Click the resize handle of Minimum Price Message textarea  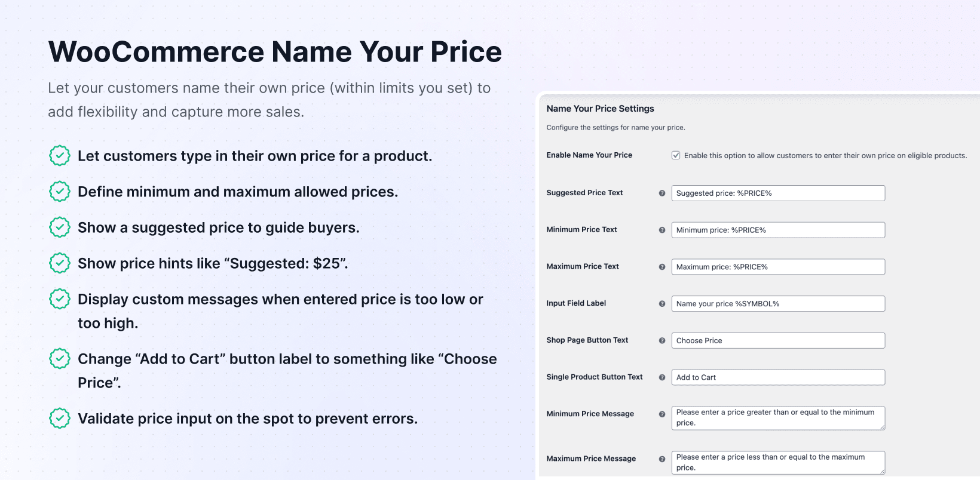pyautogui.click(x=882, y=427)
